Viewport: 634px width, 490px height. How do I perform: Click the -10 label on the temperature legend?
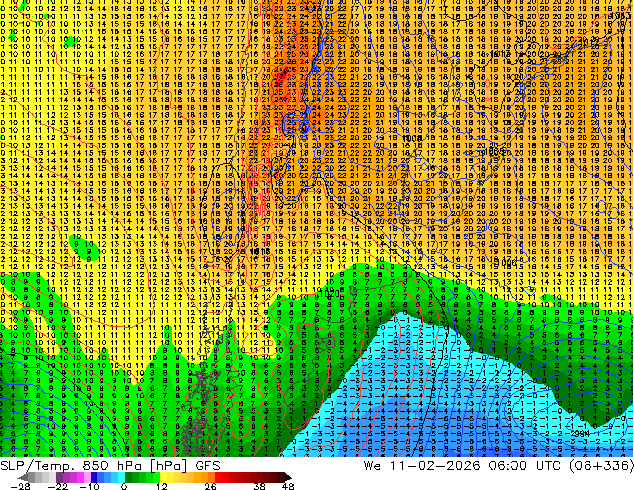click(x=89, y=486)
